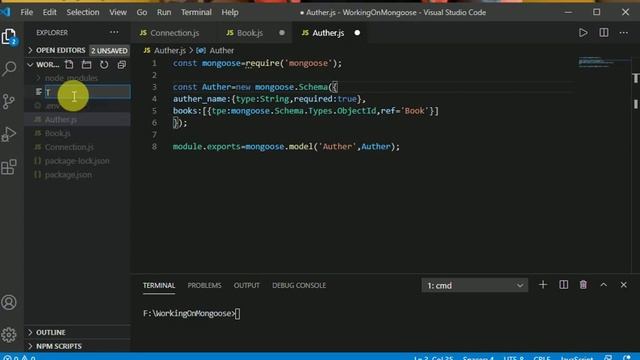Screen dimensions: 640x360
Task: Click errors and warnings status indicator
Action: point(19,358)
